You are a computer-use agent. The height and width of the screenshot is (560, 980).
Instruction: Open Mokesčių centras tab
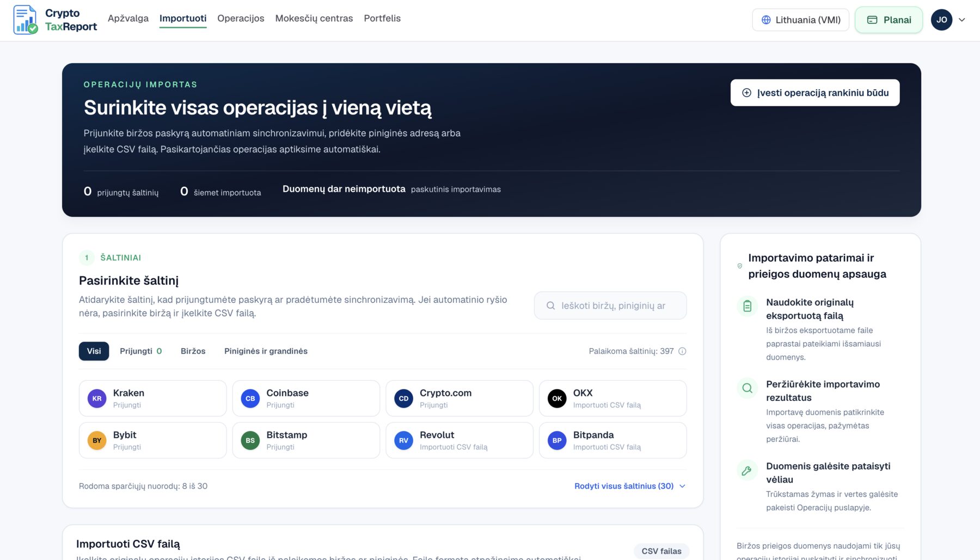pyautogui.click(x=314, y=18)
